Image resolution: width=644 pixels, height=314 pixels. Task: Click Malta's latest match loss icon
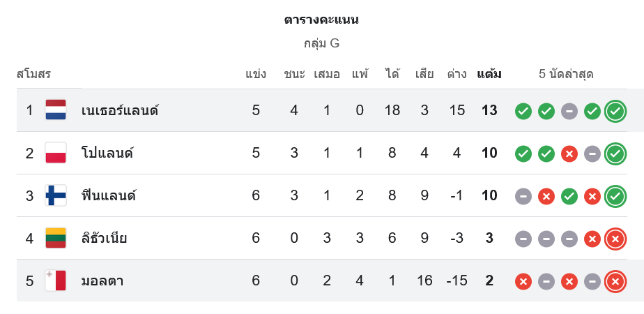coord(615,281)
